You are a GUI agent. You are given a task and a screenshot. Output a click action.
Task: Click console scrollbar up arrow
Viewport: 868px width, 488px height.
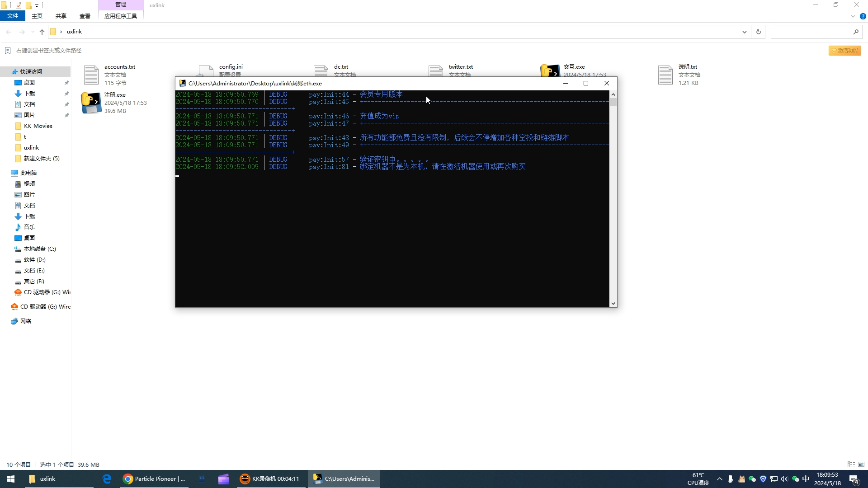613,94
